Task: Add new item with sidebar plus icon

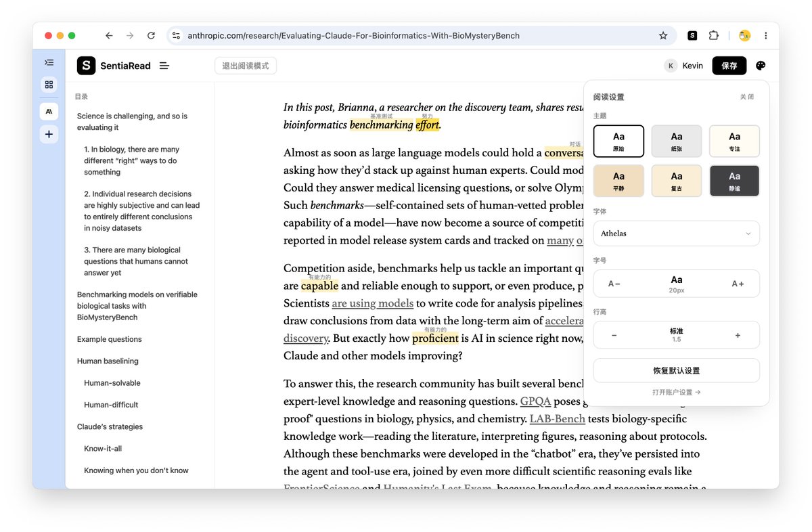Action: pos(49,134)
